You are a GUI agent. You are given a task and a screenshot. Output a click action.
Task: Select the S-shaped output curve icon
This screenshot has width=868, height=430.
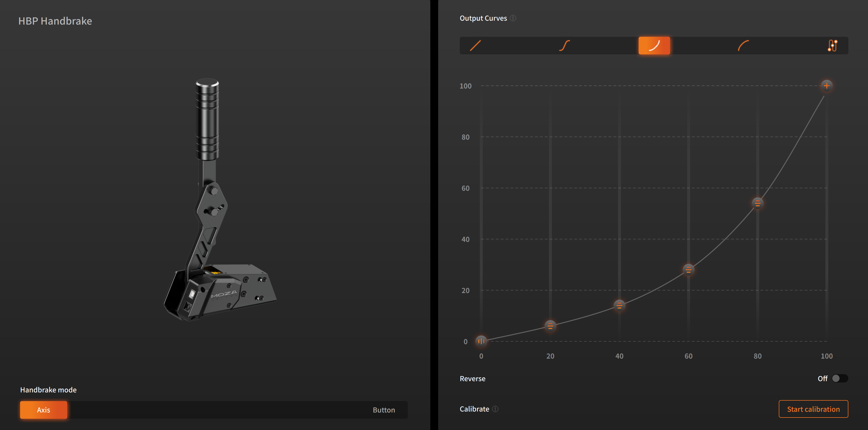point(564,46)
